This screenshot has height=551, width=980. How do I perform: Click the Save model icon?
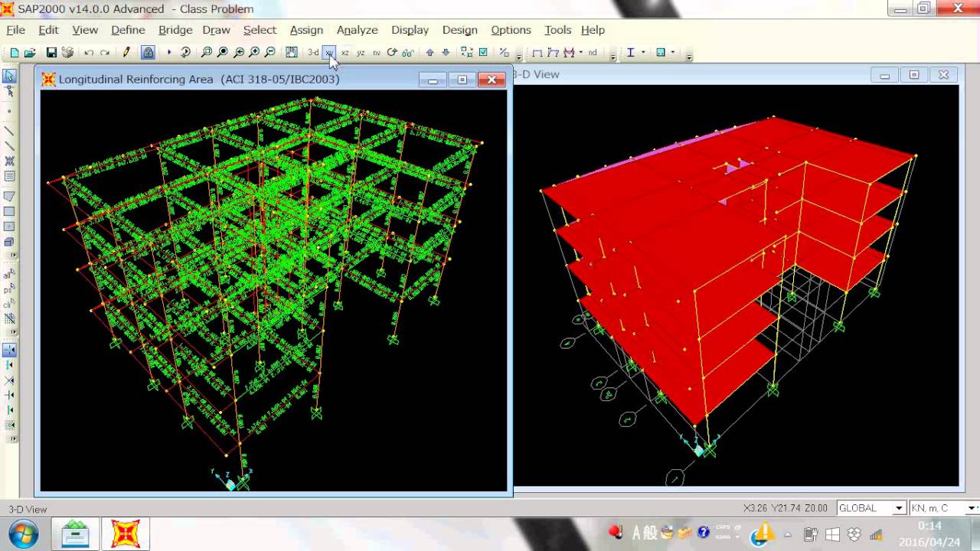(x=51, y=53)
